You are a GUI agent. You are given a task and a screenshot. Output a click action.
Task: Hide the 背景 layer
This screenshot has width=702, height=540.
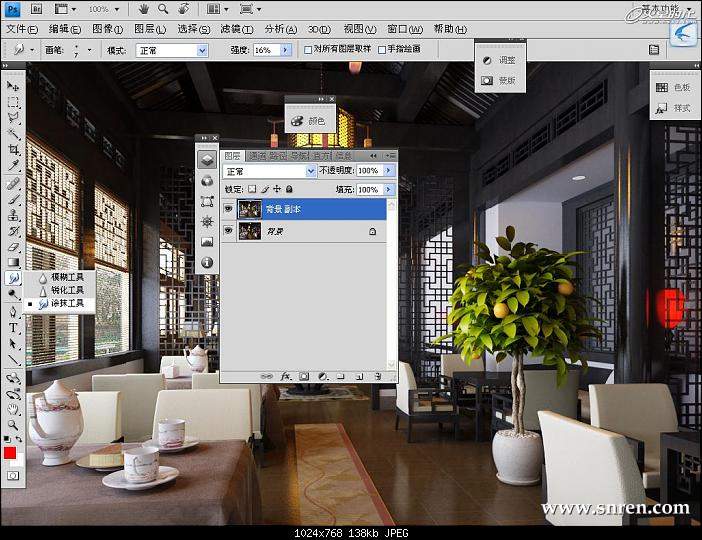[229, 231]
